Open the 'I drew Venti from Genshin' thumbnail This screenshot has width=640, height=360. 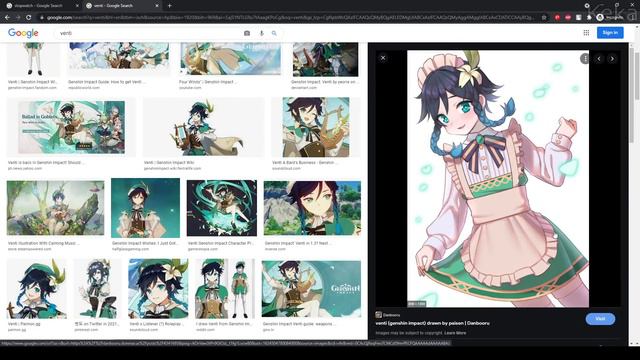coord(225,288)
